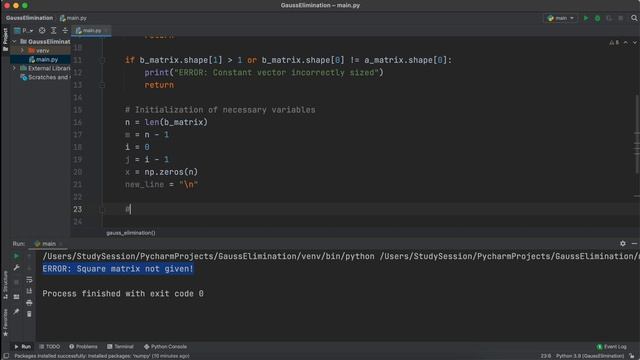Open run configuration wrench icon in Run panel

tap(16, 268)
